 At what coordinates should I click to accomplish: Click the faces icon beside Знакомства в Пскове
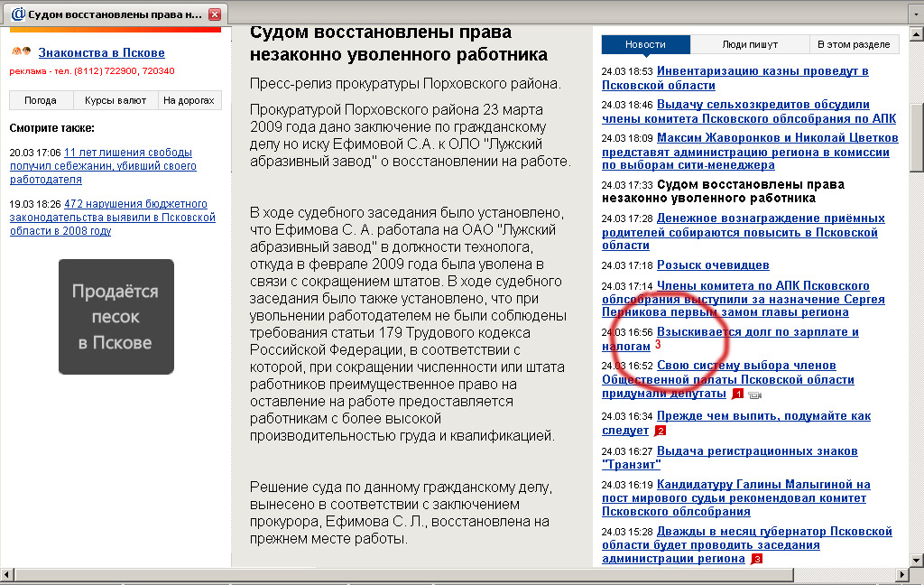pos(22,51)
